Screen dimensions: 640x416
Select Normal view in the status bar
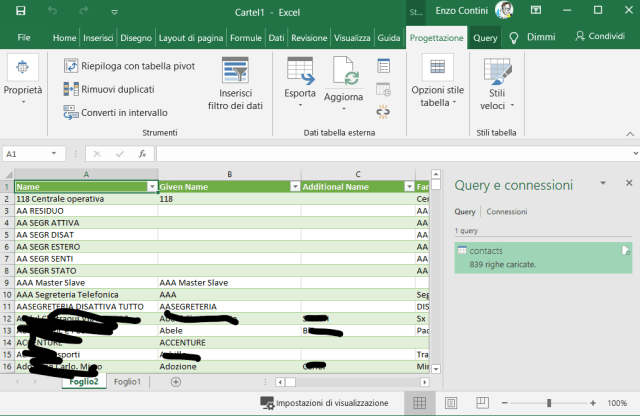[420, 402]
